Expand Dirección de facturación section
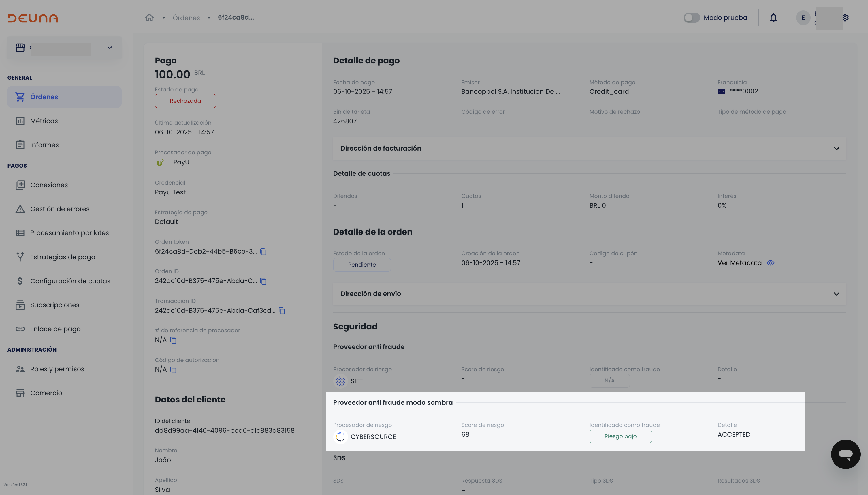Image resolution: width=868 pixels, height=495 pixels. click(x=836, y=149)
